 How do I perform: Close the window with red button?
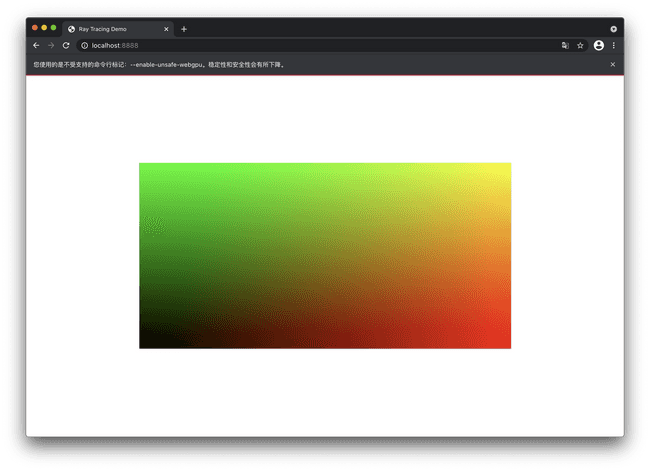pos(36,27)
